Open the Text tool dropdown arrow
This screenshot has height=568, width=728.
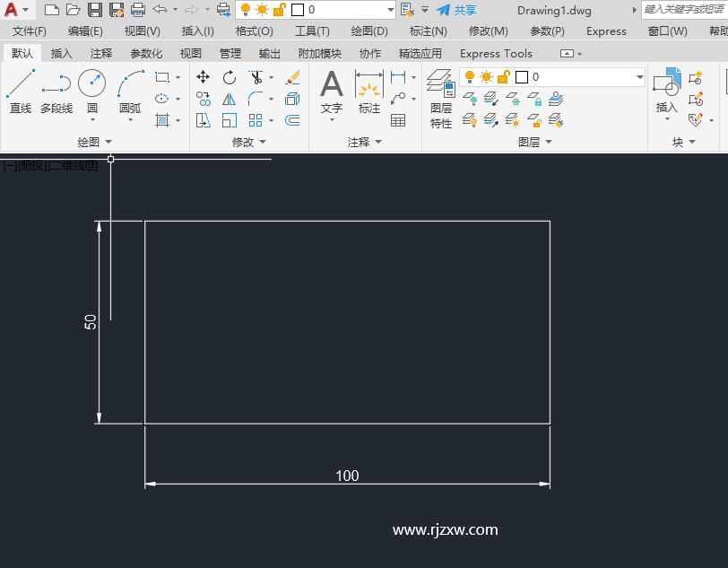[x=332, y=120]
